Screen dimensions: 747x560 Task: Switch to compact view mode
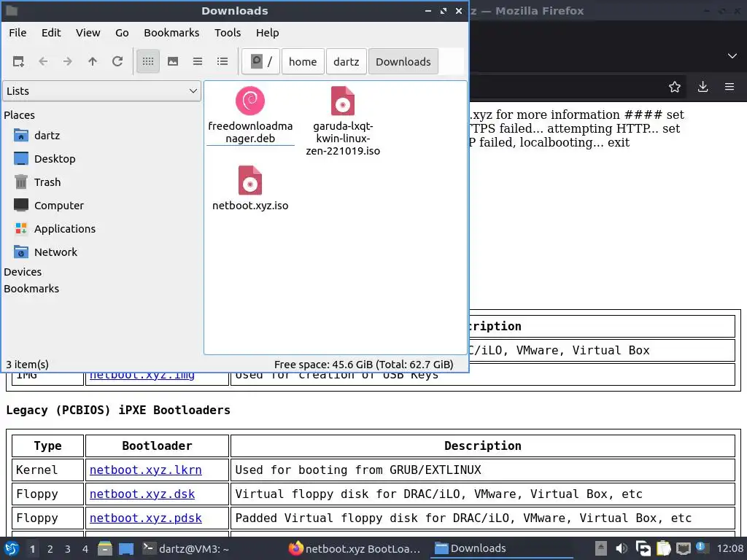(x=198, y=61)
